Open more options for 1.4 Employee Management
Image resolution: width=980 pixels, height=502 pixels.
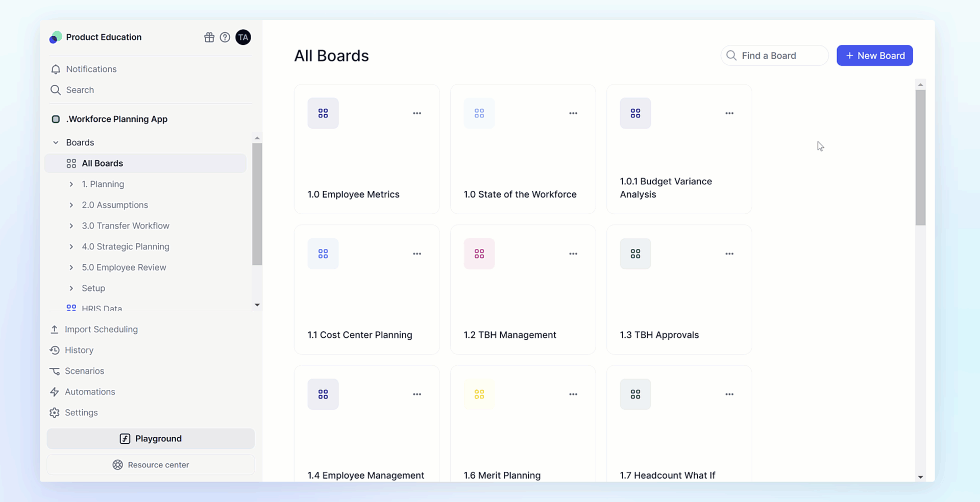click(417, 394)
